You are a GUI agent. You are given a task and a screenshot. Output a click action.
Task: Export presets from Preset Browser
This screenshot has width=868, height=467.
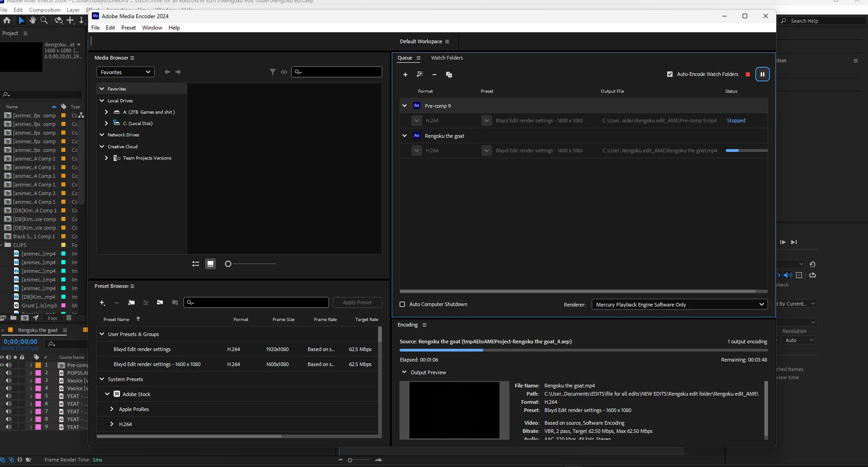coord(175,303)
